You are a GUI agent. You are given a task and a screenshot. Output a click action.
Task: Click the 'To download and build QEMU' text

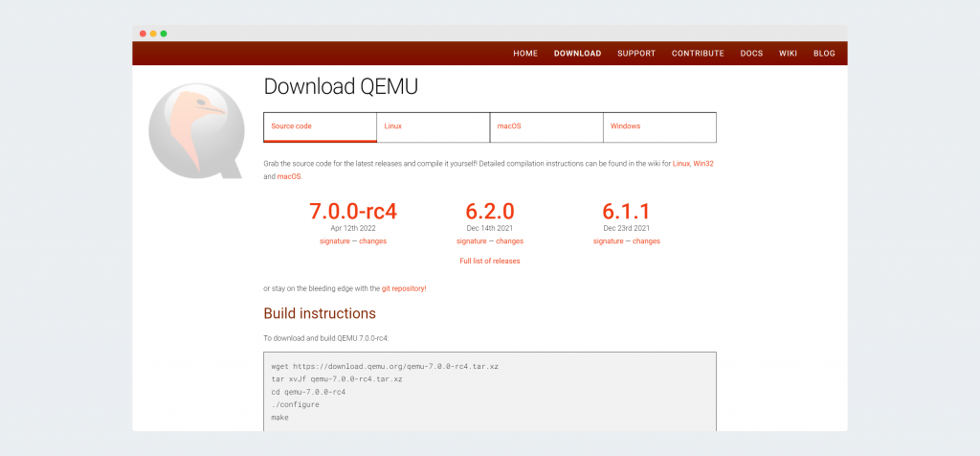click(x=326, y=338)
